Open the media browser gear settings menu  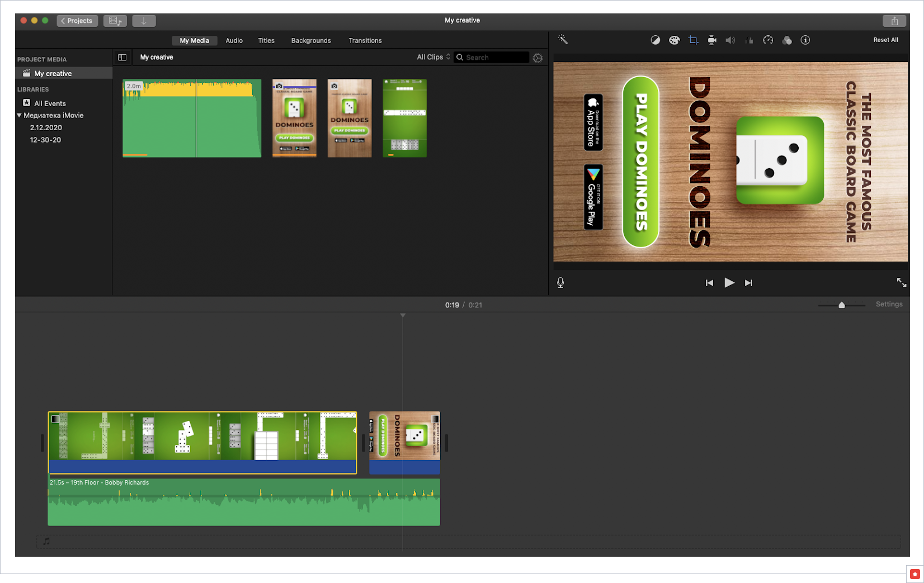pos(538,58)
